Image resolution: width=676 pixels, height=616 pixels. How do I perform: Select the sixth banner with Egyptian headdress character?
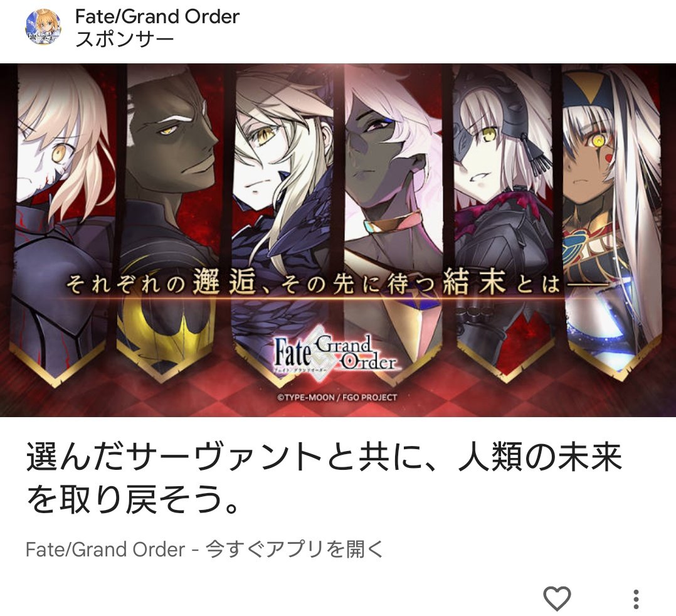point(611,225)
